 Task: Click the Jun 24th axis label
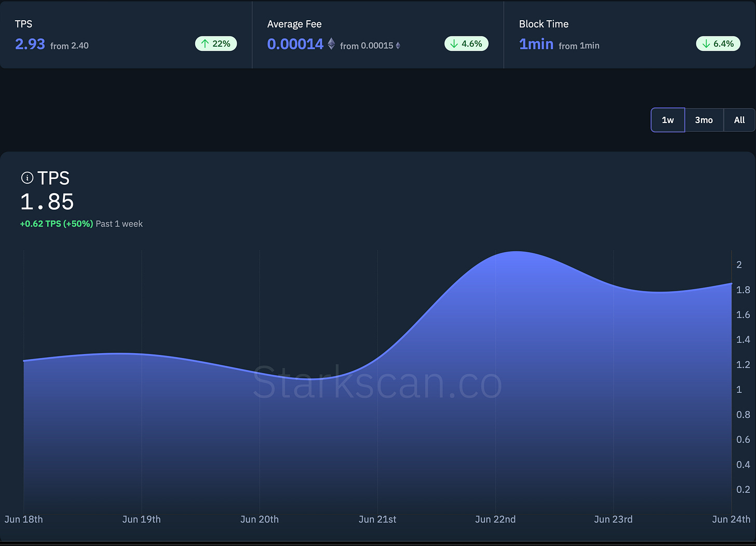(731, 519)
